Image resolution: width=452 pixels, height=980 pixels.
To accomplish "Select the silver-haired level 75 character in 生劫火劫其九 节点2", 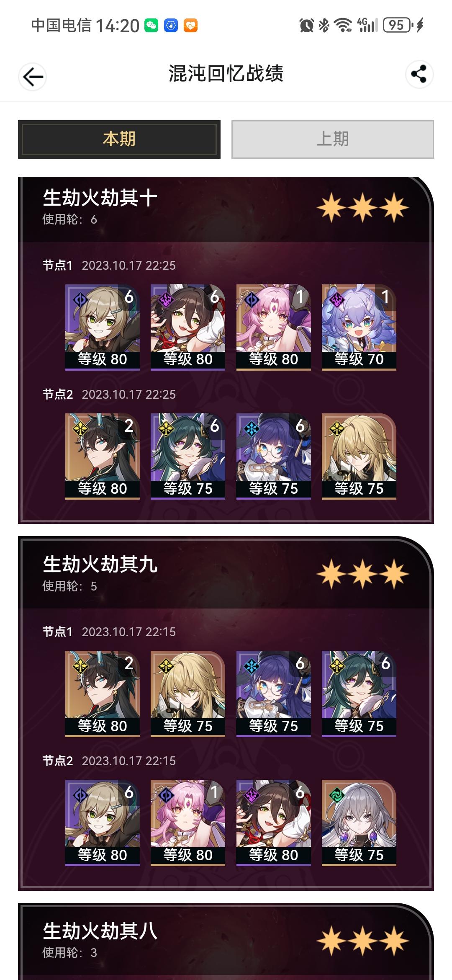I will (x=359, y=823).
